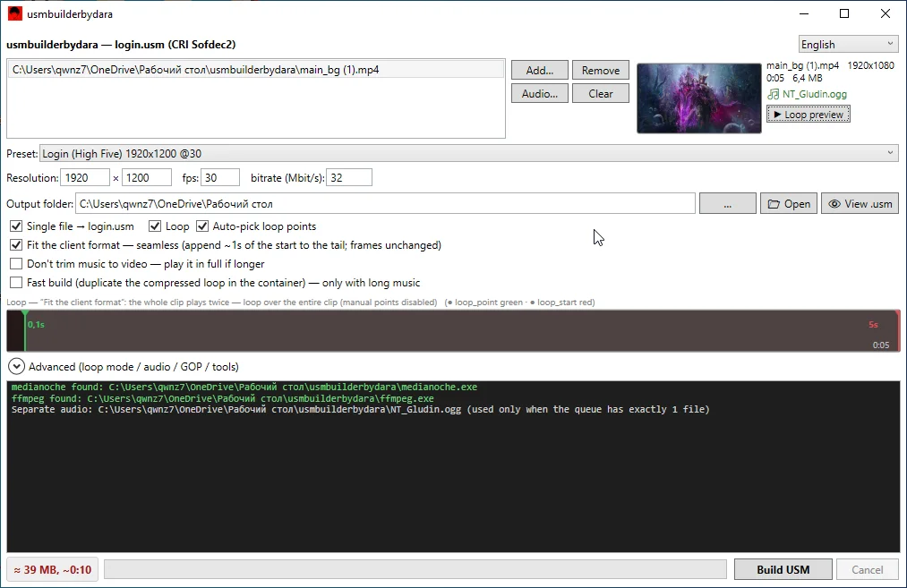Click the Separate audio log line
Viewport: 907px width, 588px height.
pyautogui.click(x=360, y=409)
